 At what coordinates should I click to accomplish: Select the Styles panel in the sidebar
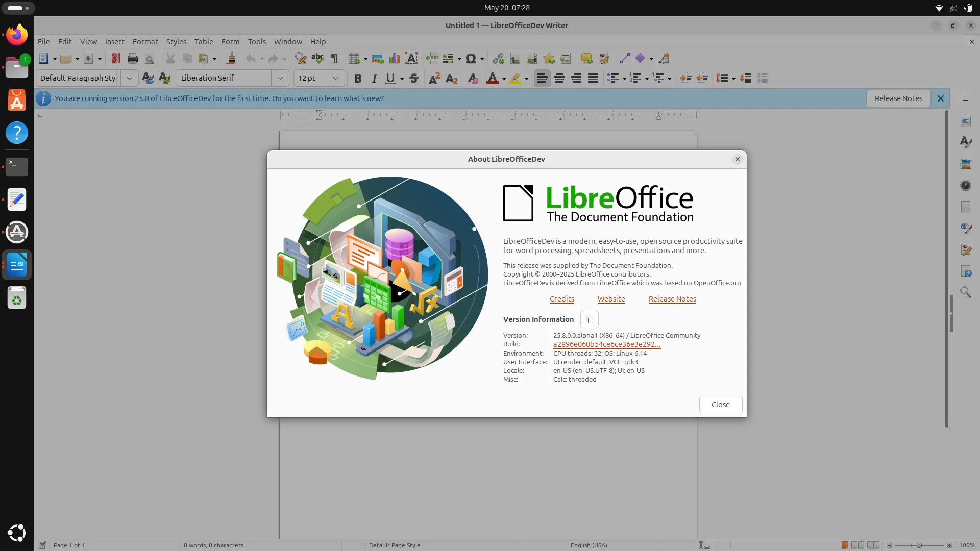966,142
